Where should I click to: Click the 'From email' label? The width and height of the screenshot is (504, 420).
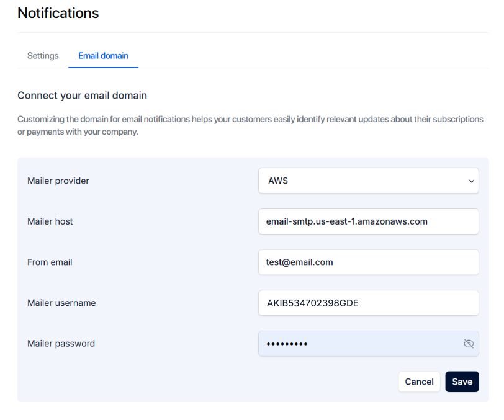(x=50, y=262)
